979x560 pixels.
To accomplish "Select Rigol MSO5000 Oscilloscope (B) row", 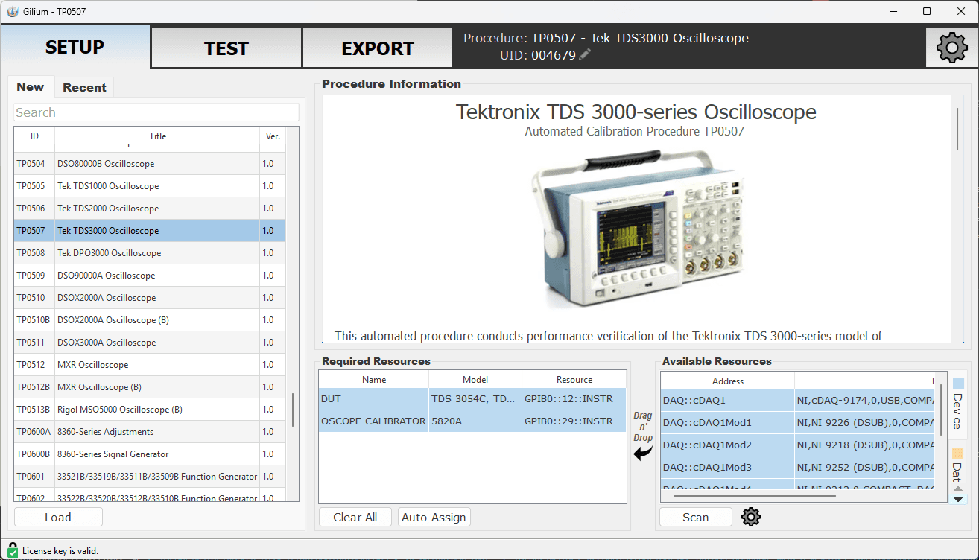I will coord(150,410).
